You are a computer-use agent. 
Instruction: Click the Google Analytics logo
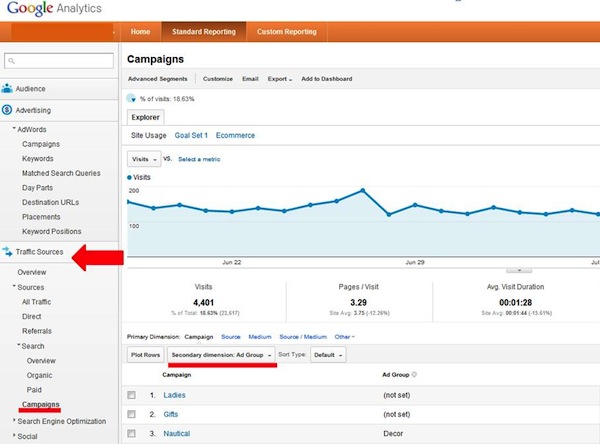pos(54,8)
